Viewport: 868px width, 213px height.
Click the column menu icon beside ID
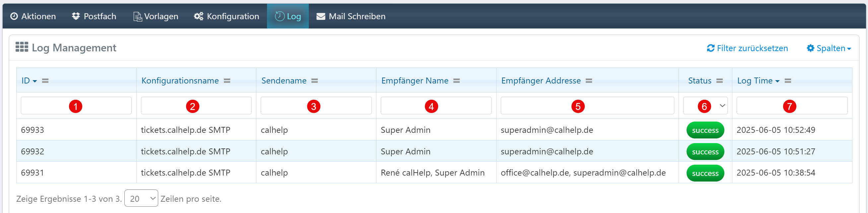(x=45, y=81)
